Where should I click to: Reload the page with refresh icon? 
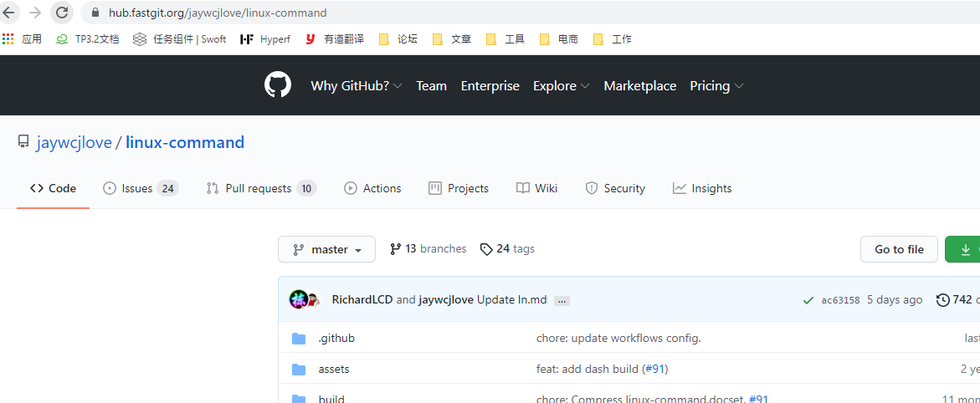click(61, 12)
